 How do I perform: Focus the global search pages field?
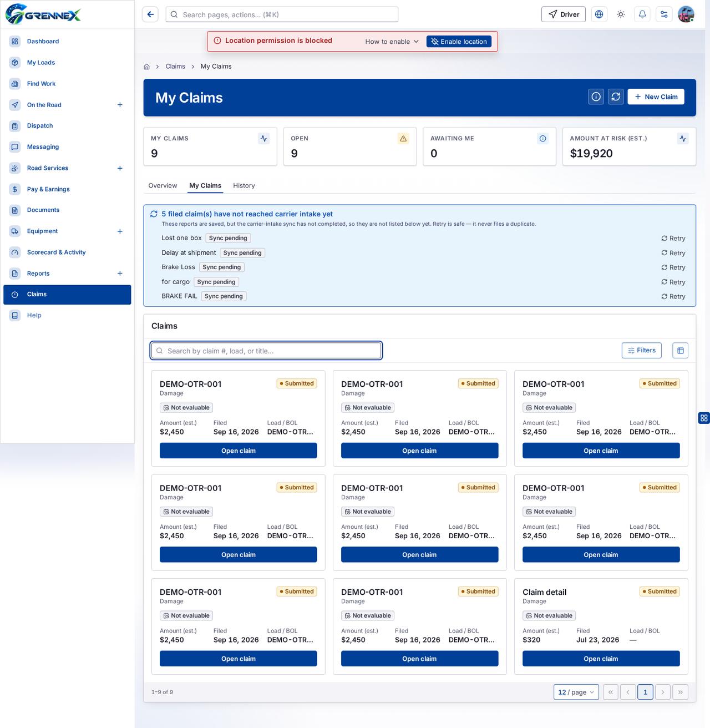[x=282, y=14]
